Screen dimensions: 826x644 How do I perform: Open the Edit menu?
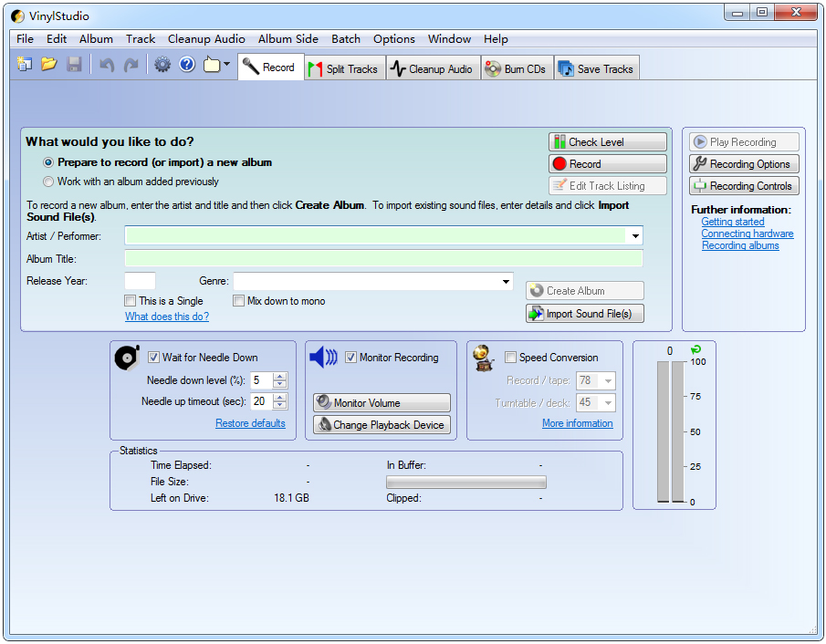pos(57,39)
